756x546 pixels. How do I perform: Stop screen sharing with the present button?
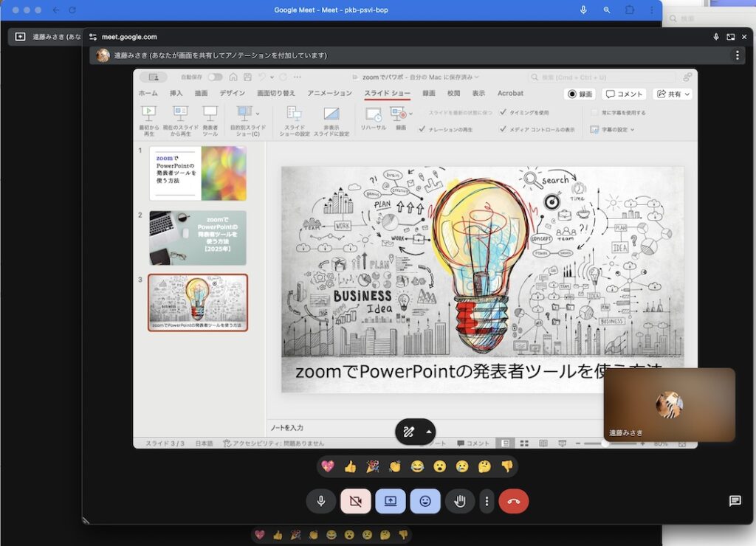point(391,501)
